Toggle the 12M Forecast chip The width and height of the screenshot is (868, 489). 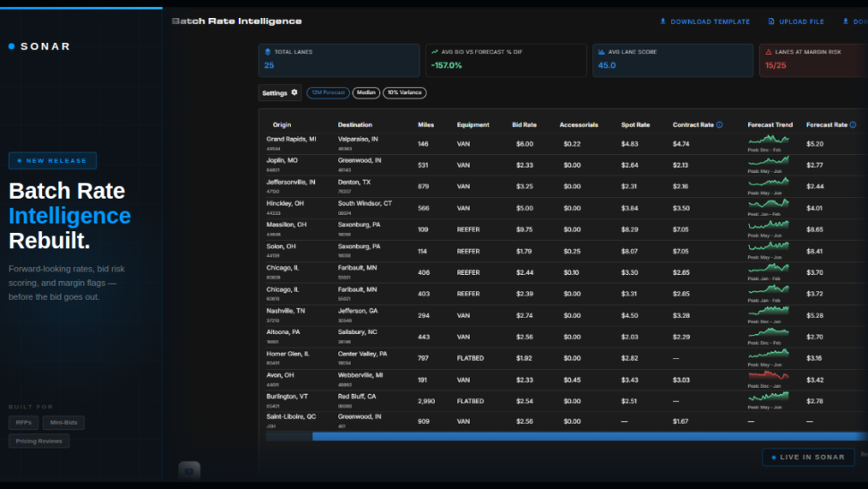pos(328,92)
